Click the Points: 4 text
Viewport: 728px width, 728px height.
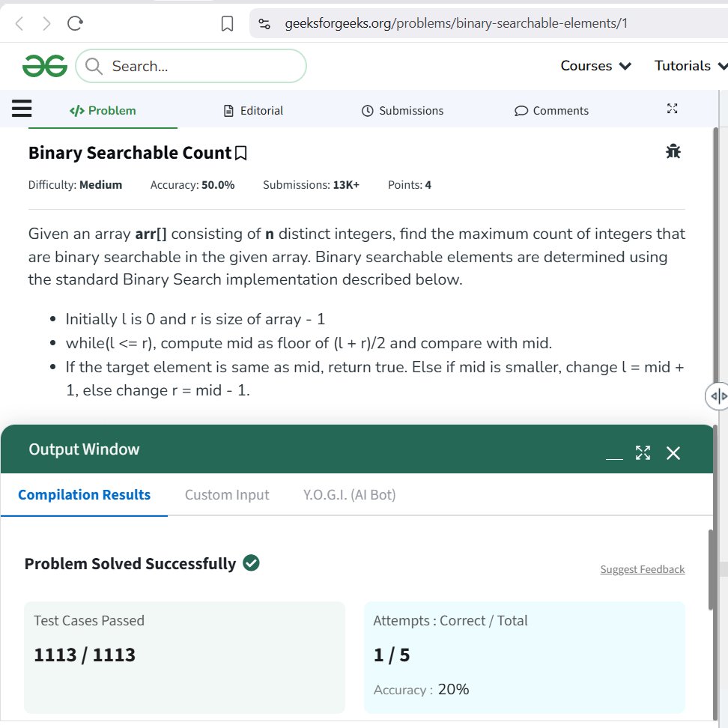(410, 185)
